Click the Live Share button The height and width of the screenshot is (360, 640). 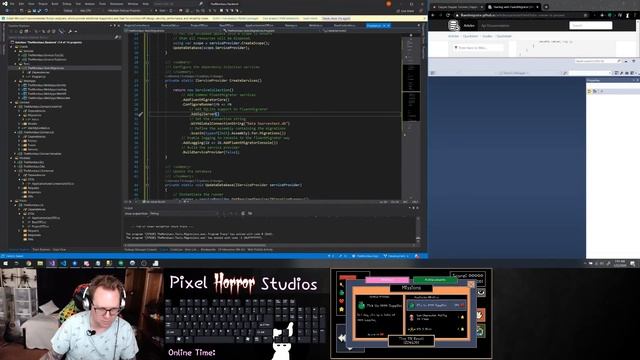point(405,11)
